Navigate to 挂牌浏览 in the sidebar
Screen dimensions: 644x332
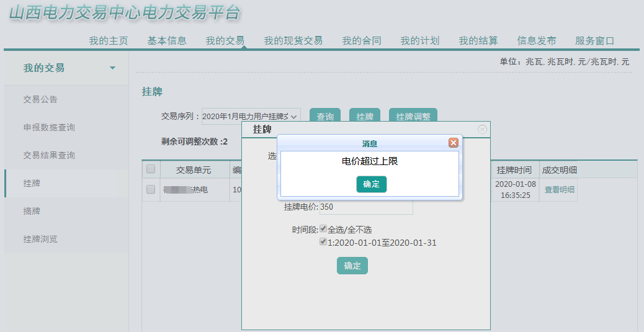click(40, 239)
